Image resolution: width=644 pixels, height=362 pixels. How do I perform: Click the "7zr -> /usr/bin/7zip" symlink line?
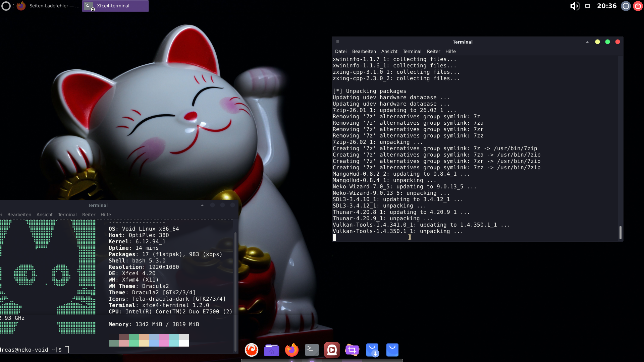436,161
